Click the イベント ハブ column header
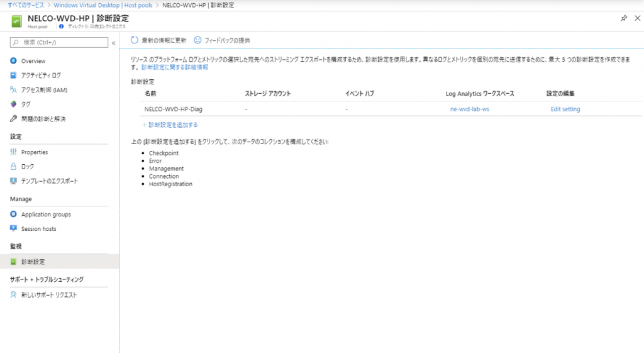 360,93
